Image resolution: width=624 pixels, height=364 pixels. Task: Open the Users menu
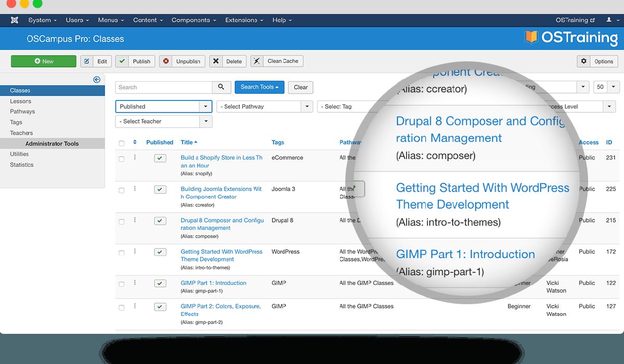[77, 20]
